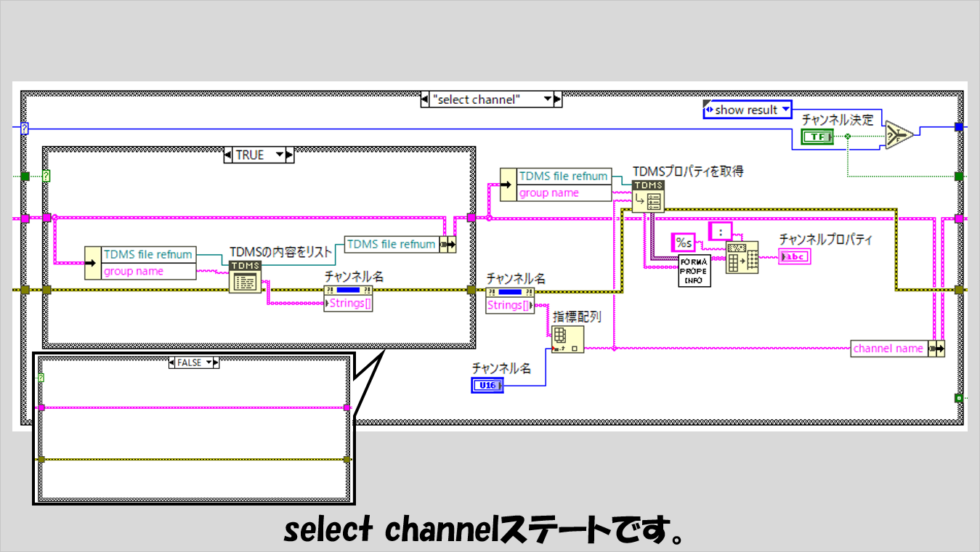The image size is (980, 552).
Task: Click the array to spreadsheet string function
Action: tap(742, 257)
